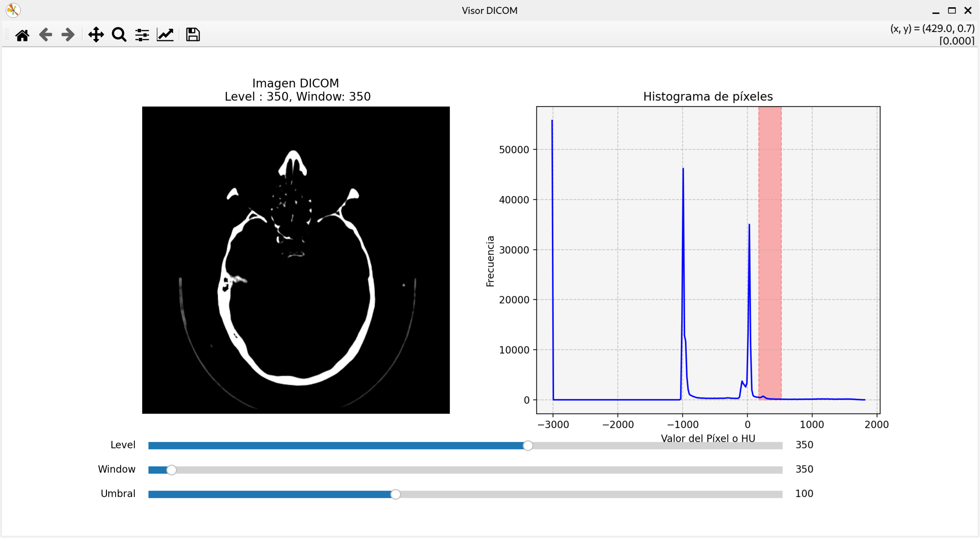
Task: Open the Edit axis parameters chart icon
Action: coord(165,35)
